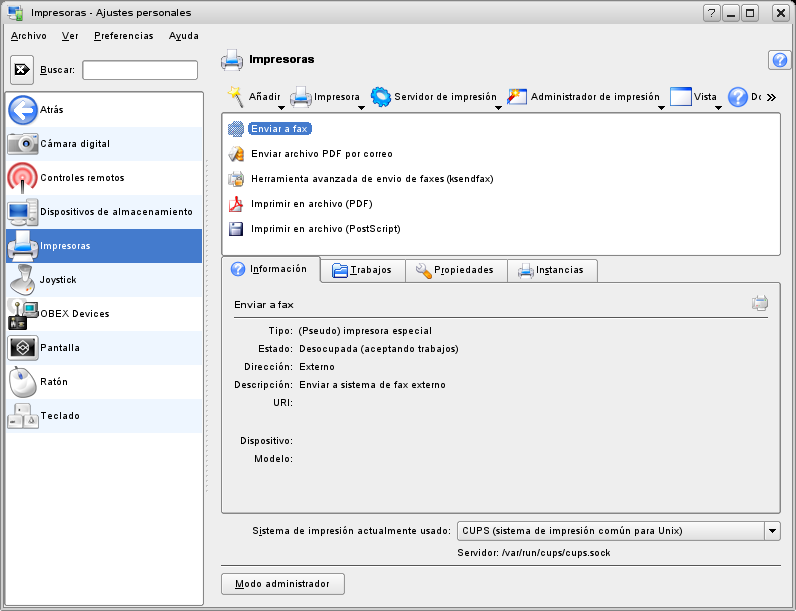Click the Servidor de impresión gear icon
Screen dimensions: 796x611
(x=380, y=97)
